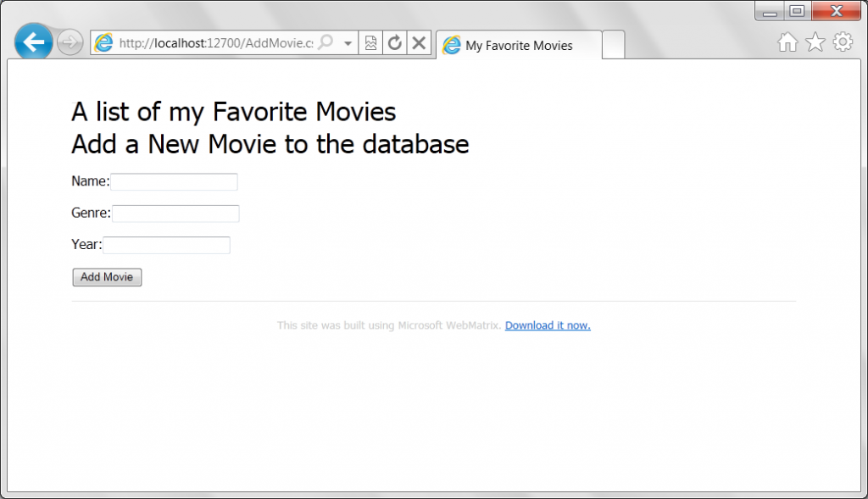The width and height of the screenshot is (868, 499).
Task: Maximize the browser window
Action: pos(797,12)
